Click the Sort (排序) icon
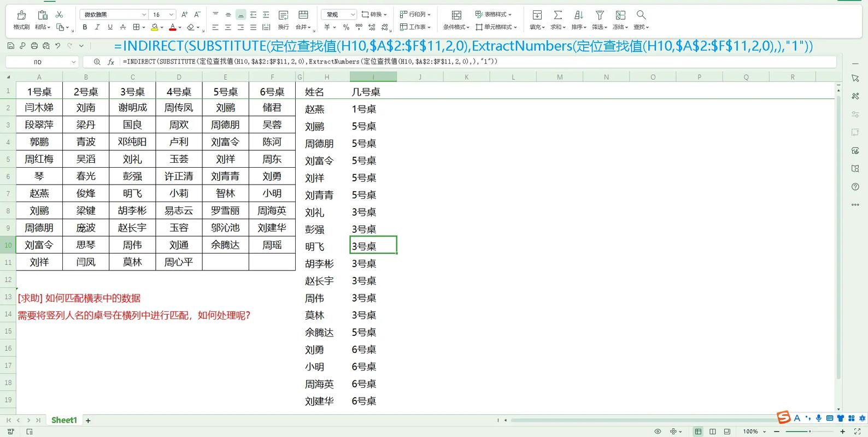This screenshot has height=437, width=868. point(578,15)
